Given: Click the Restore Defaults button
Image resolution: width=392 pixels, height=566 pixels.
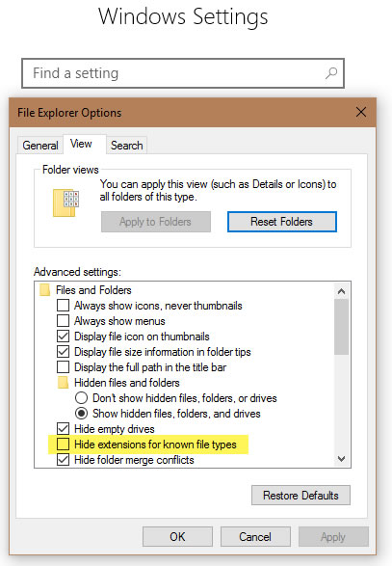Looking at the screenshot, I should point(301,496).
